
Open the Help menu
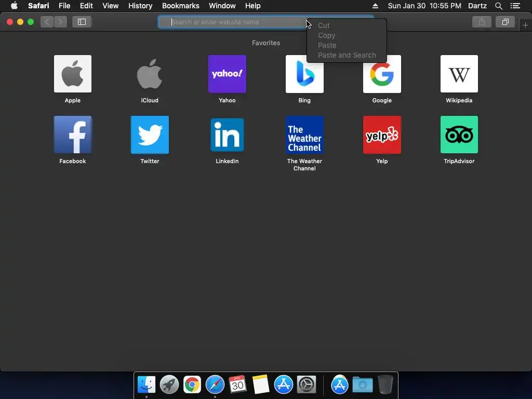tap(253, 6)
